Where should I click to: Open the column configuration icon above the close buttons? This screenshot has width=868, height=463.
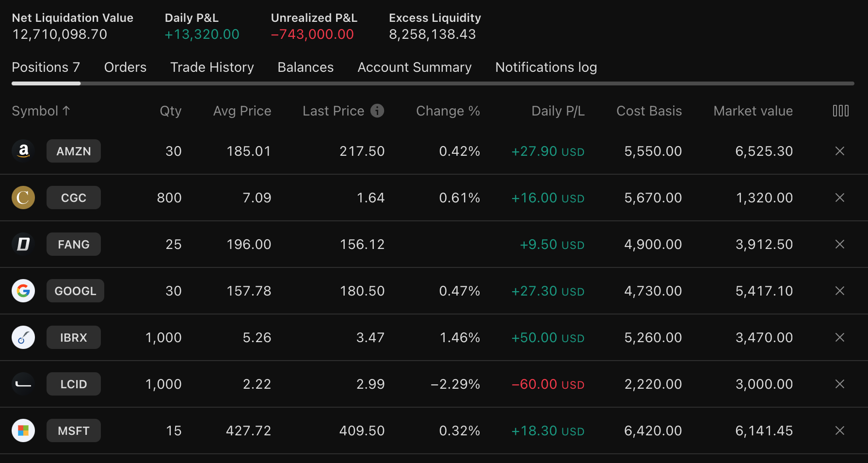[x=840, y=111]
